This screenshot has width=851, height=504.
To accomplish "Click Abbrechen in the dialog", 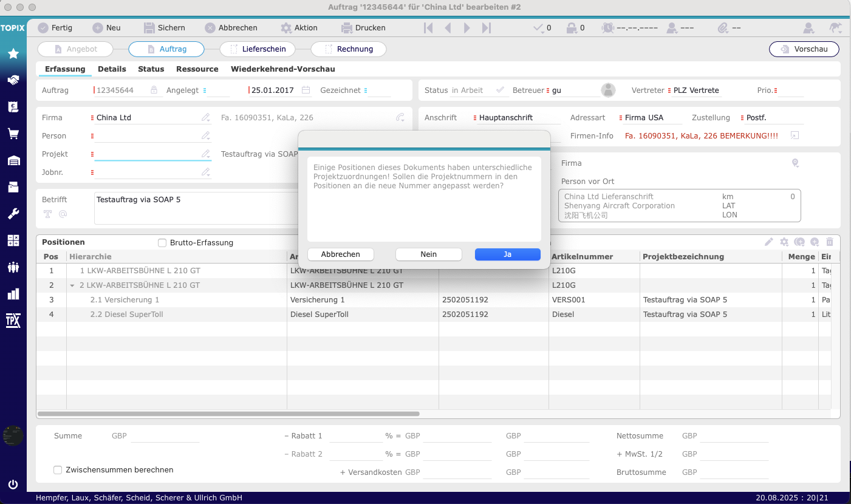I will [341, 254].
